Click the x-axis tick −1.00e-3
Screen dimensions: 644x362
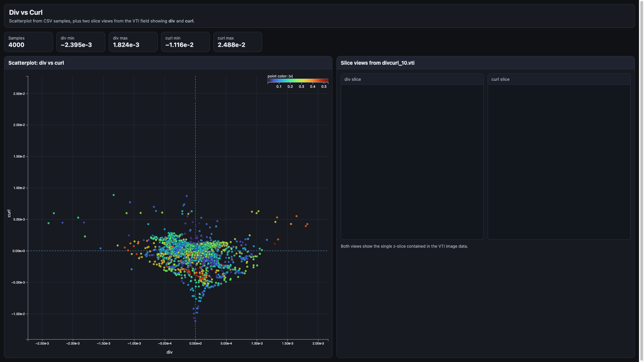134,343
